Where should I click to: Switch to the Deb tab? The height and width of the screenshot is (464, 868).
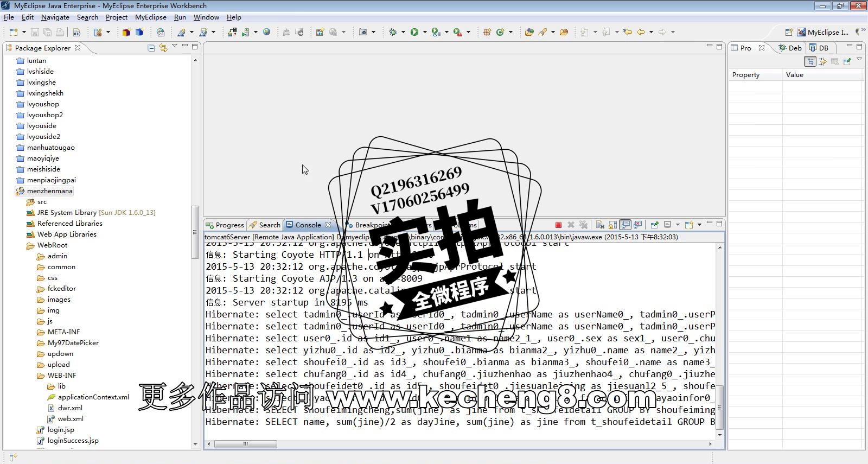(790, 48)
